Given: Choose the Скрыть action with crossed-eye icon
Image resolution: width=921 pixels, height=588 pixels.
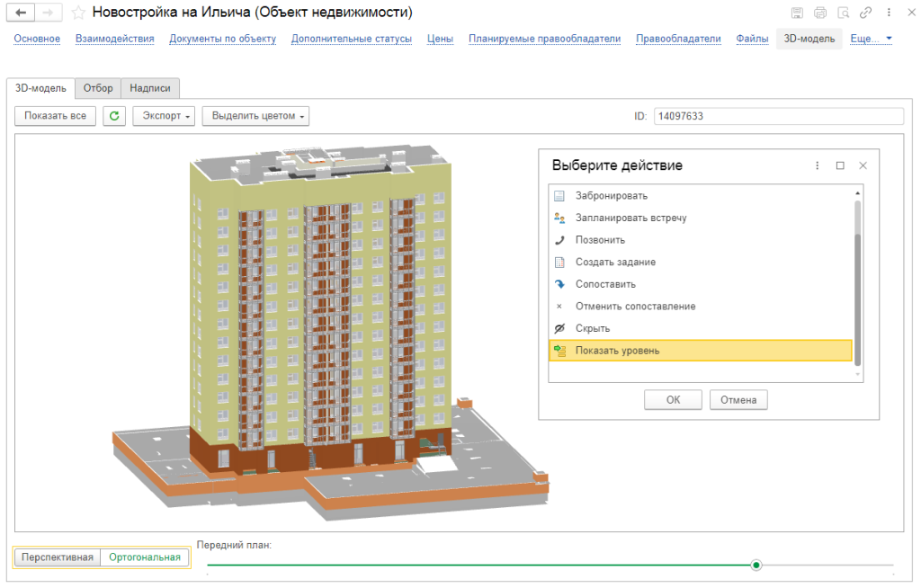Looking at the screenshot, I should (593, 328).
